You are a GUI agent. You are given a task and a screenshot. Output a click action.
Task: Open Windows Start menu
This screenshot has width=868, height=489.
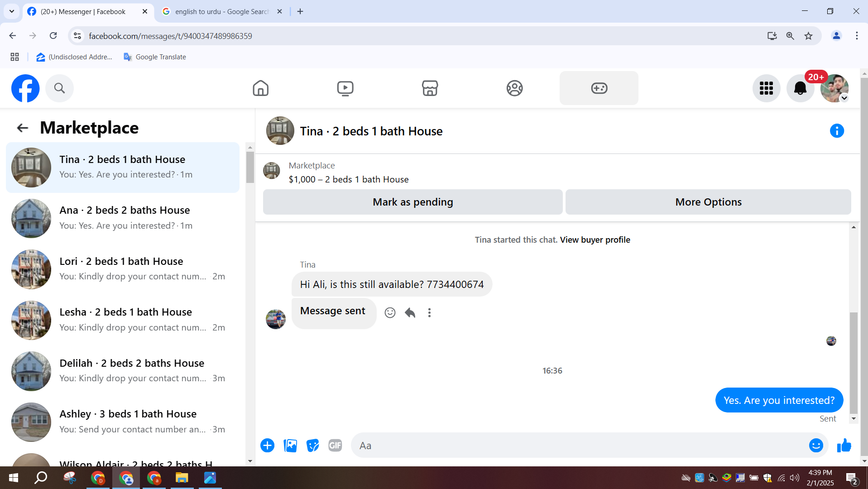pyautogui.click(x=14, y=478)
